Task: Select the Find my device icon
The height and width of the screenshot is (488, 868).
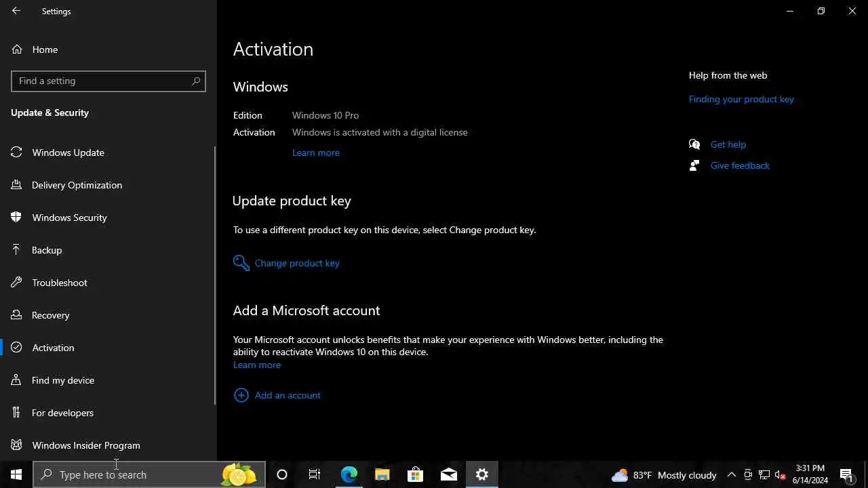Action: pos(17,380)
